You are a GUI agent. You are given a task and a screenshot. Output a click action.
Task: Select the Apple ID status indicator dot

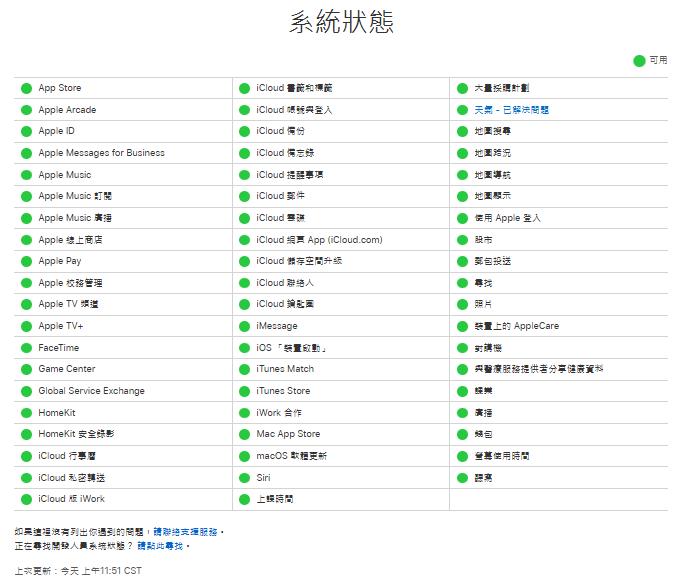pos(27,131)
